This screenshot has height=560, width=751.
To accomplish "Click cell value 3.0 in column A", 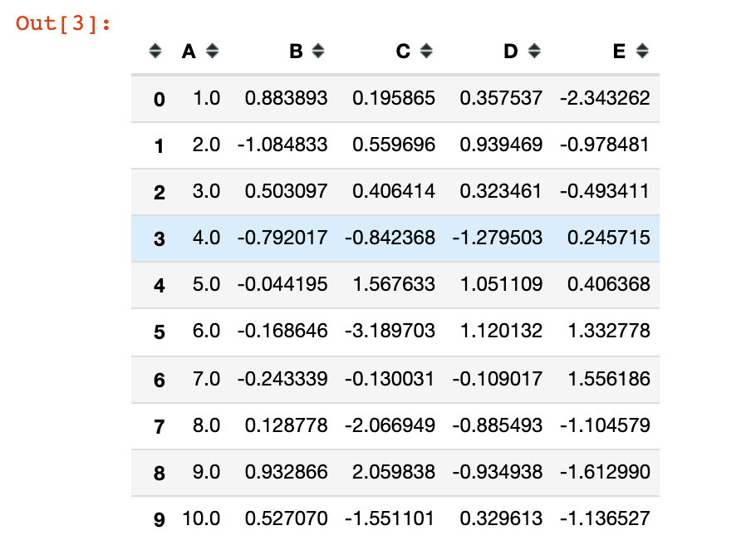I will (x=206, y=191).
